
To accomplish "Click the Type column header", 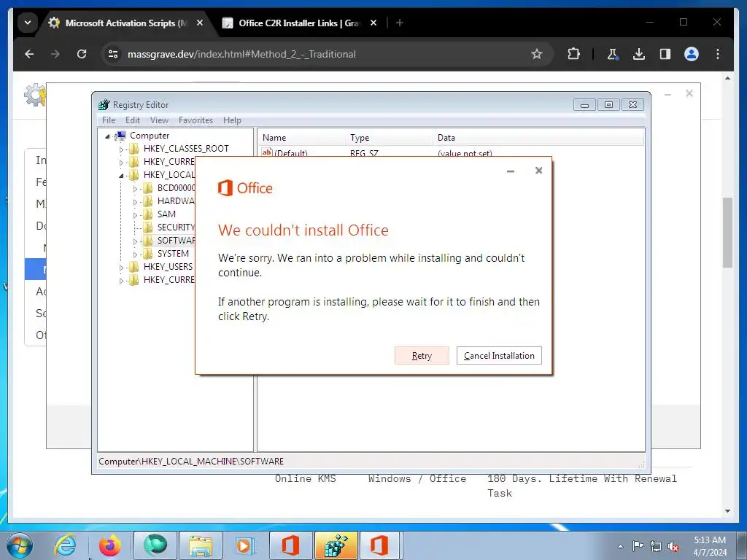I will click(390, 138).
